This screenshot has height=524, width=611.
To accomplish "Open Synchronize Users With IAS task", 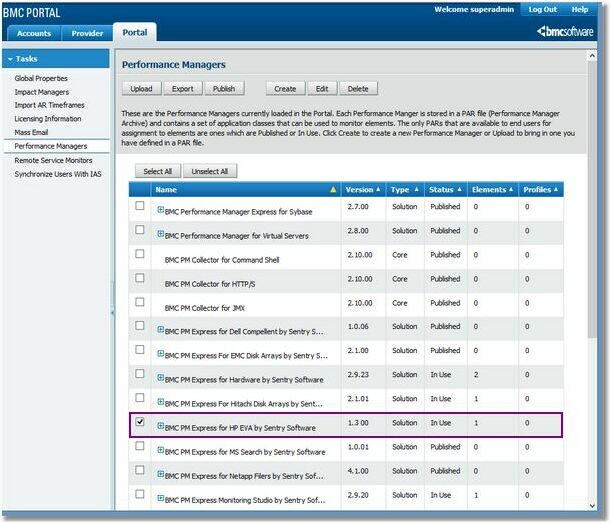I will tap(58, 174).
